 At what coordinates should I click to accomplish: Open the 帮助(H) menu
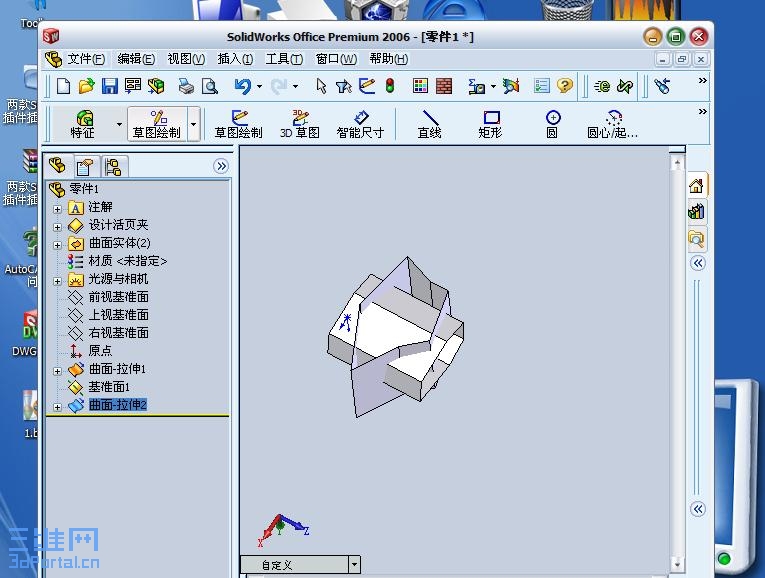tap(388, 59)
